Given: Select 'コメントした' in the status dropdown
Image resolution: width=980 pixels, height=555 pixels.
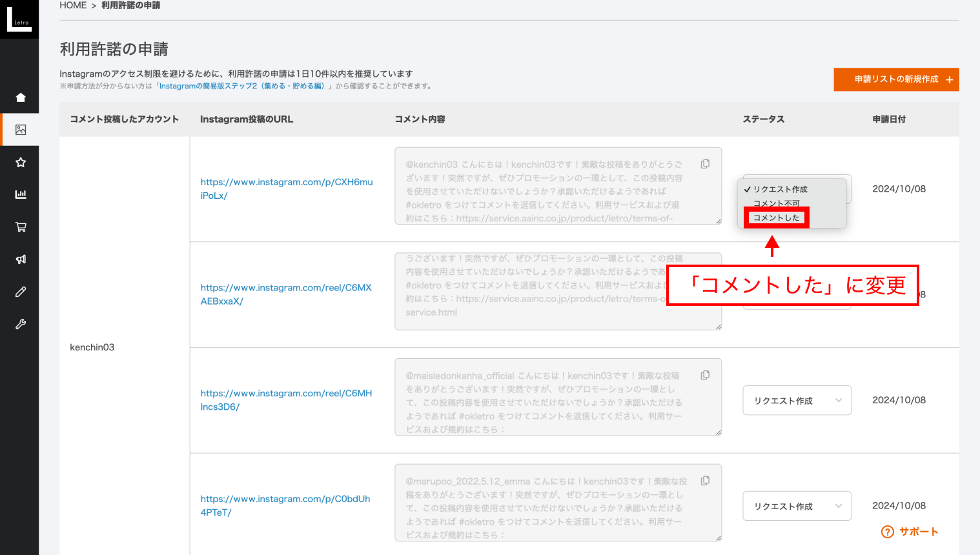Looking at the screenshot, I should tap(777, 217).
